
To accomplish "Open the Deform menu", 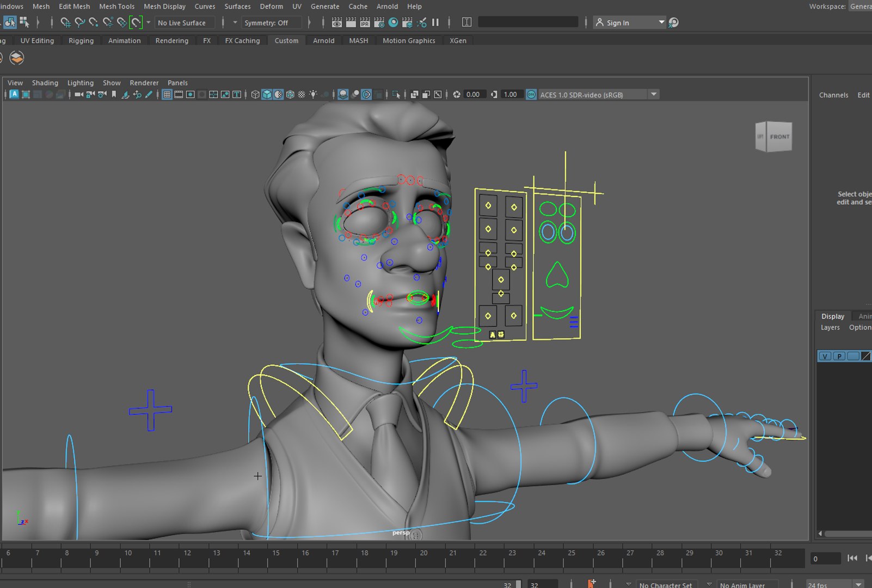I will pyautogui.click(x=272, y=7).
